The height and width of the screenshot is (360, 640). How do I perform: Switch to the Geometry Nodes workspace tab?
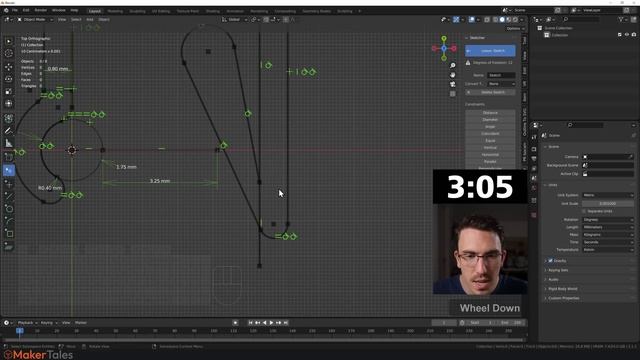point(317,11)
